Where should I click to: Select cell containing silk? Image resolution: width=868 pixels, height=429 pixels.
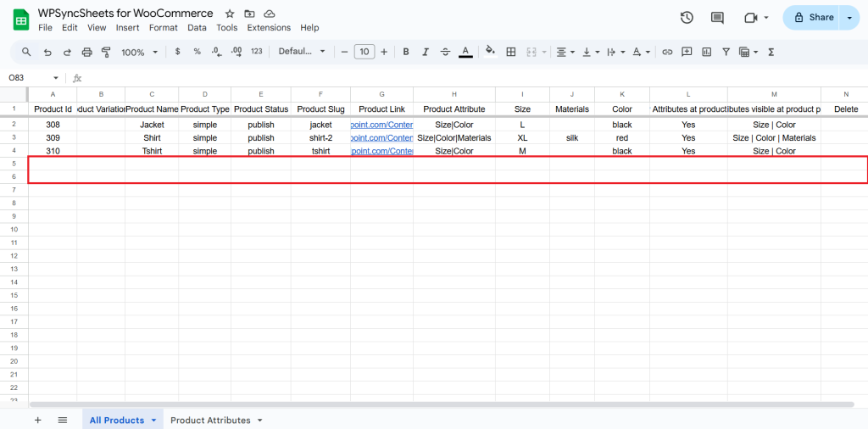tap(572, 138)
